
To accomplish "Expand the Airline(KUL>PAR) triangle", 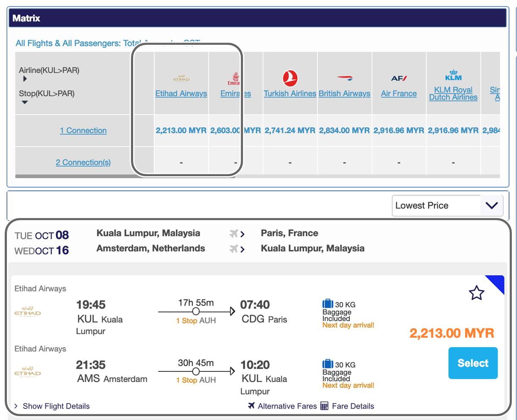I will click(25, 79).
